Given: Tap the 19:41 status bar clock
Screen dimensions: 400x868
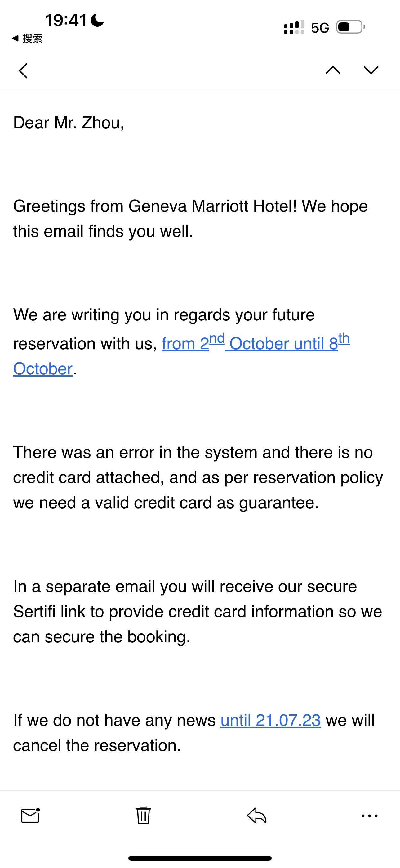Looking at the screenshot, I should click(x=66, y=20).
